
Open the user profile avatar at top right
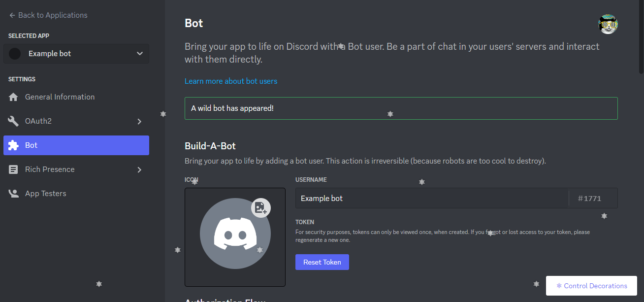[608, 24]
